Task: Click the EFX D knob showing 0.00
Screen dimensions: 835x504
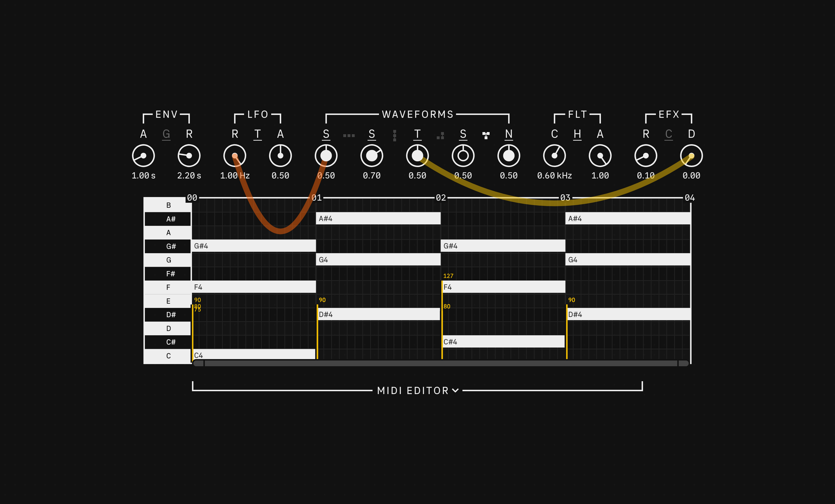Action: pos(691,156)
